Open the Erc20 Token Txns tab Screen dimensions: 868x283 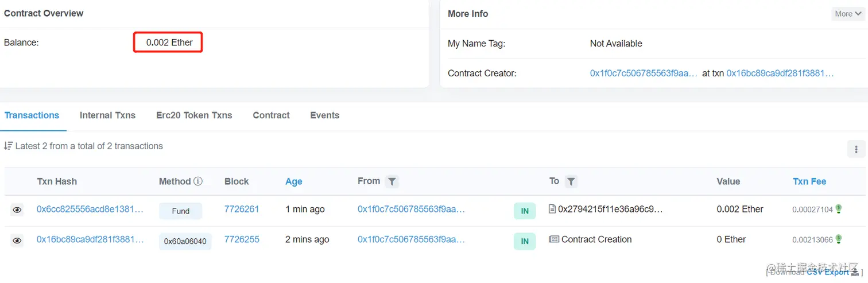[x=194, y=115]
